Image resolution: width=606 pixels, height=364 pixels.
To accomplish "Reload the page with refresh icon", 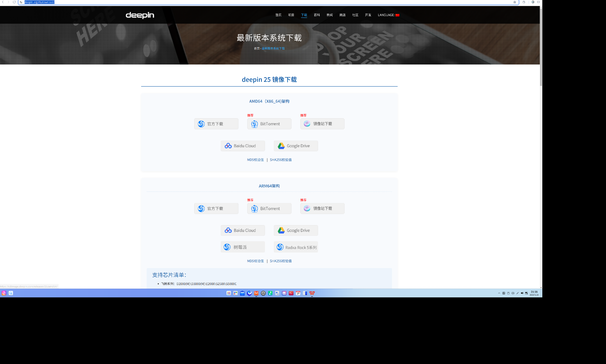I will pyautogui.click(x=14, y=2).
